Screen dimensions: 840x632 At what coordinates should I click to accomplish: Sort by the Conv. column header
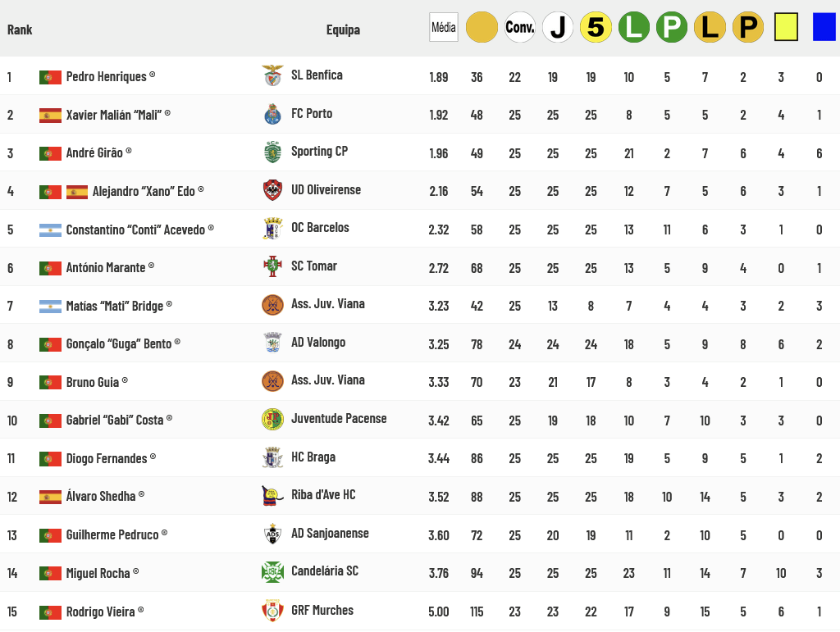[519, 27]
